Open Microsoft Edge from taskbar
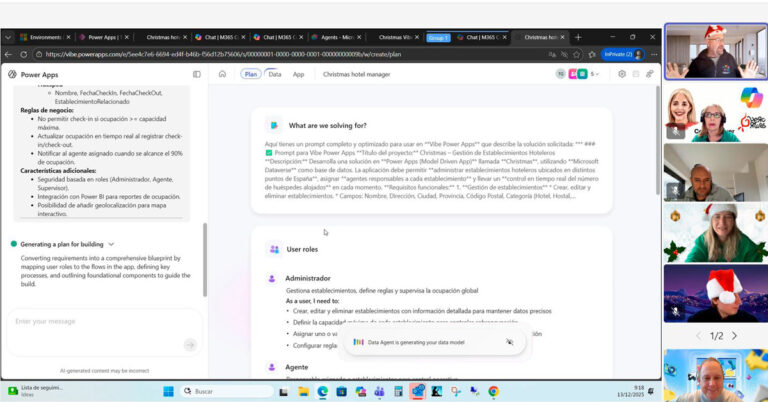The width and height of the screenshot is (768, 402). pyautogui.click(x=322, y=391)
